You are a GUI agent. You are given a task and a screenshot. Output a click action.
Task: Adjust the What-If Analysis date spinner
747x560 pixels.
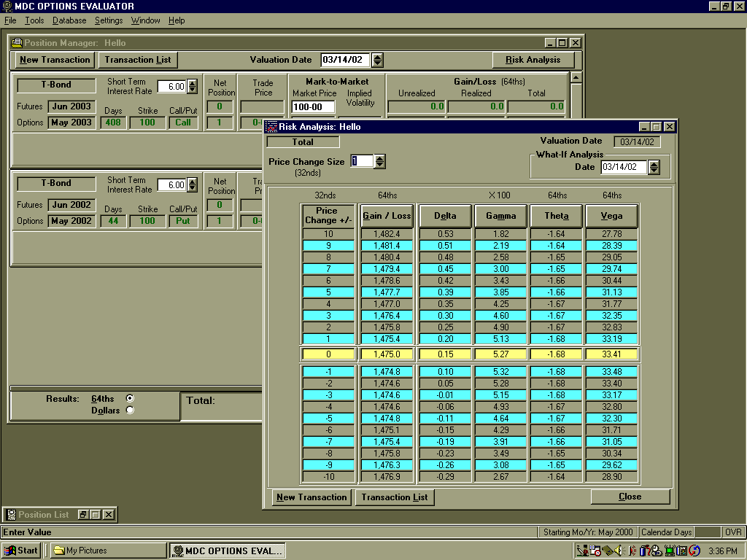(x=654, y=167)
